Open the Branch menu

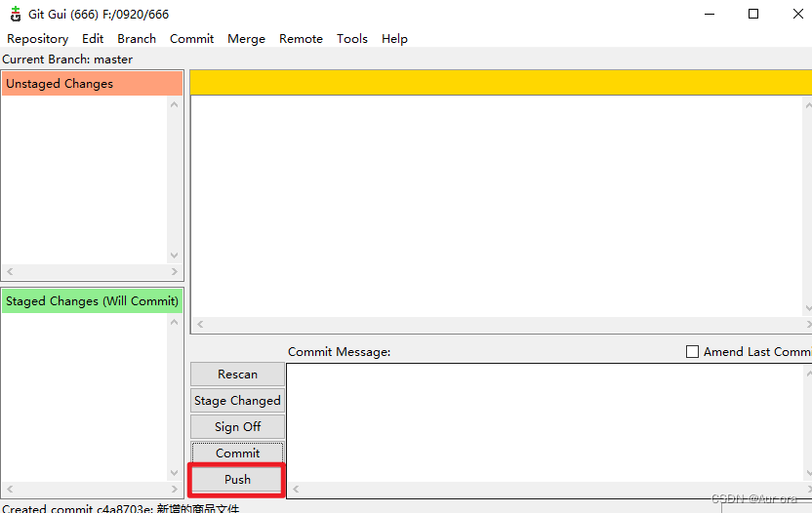[137, 39]
